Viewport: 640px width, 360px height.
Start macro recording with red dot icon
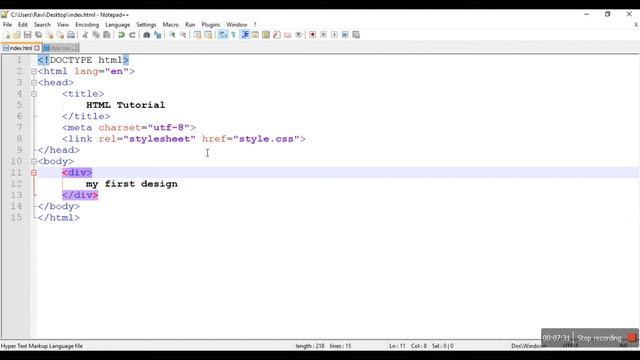click(x=312, y=35)
